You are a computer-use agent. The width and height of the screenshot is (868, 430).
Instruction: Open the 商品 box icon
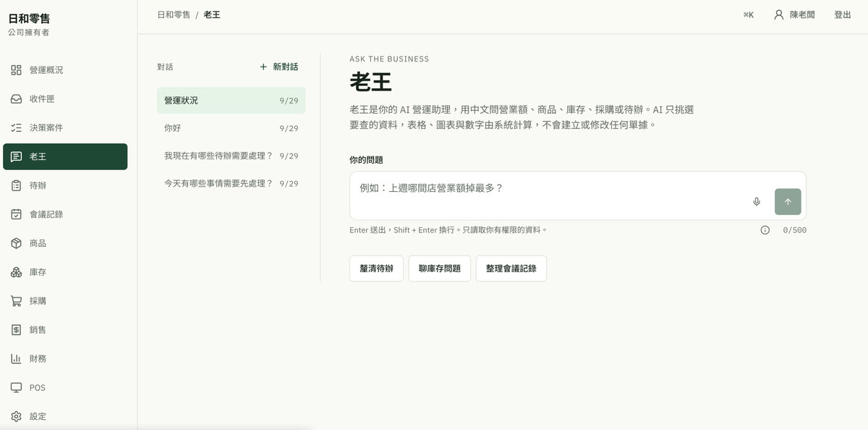point(16,243)
